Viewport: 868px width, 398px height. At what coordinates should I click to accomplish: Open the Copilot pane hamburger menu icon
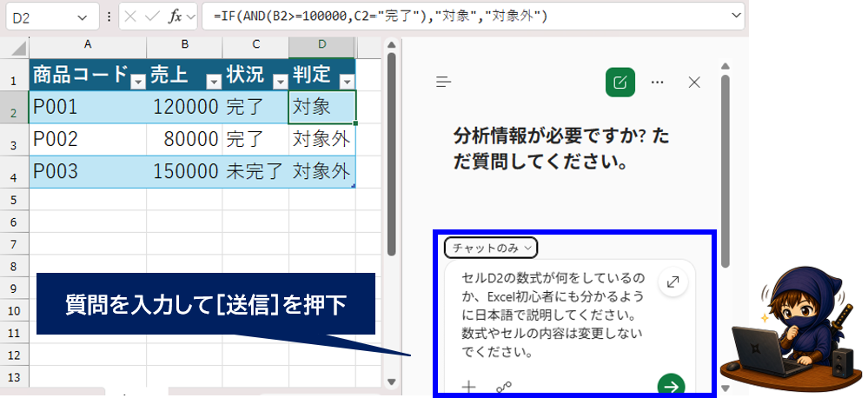(443, 83)
